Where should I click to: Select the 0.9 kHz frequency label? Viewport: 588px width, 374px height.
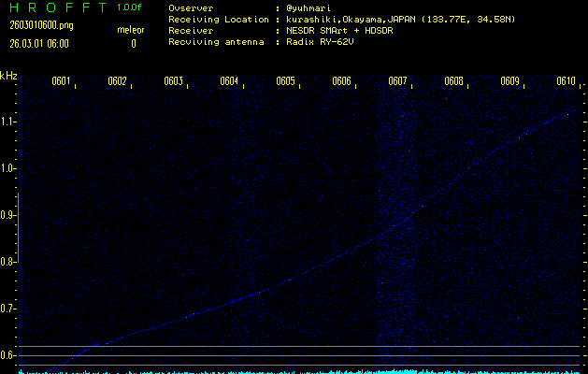point(8,215)
